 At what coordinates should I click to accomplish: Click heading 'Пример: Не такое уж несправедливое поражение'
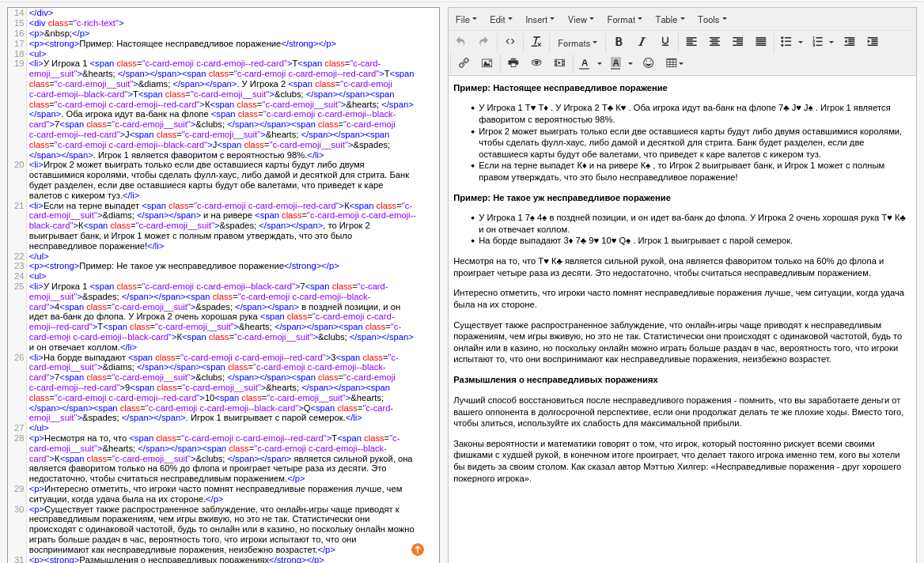pos(562,198)
